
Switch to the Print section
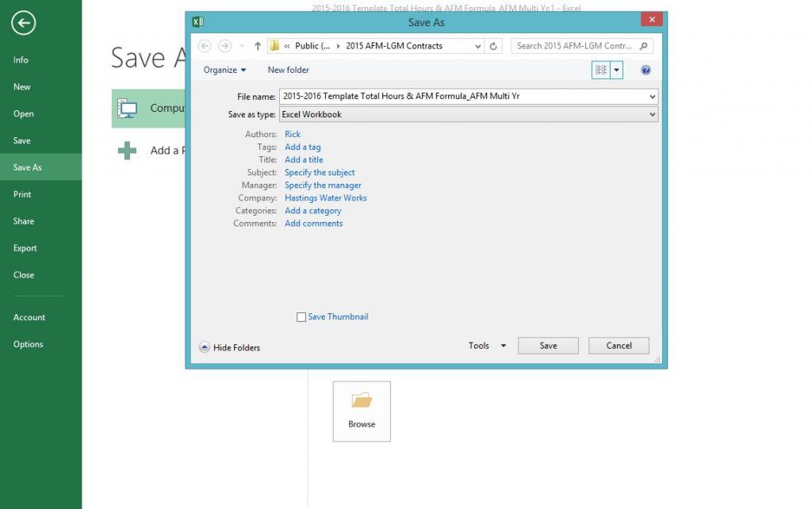pos(25,194)
